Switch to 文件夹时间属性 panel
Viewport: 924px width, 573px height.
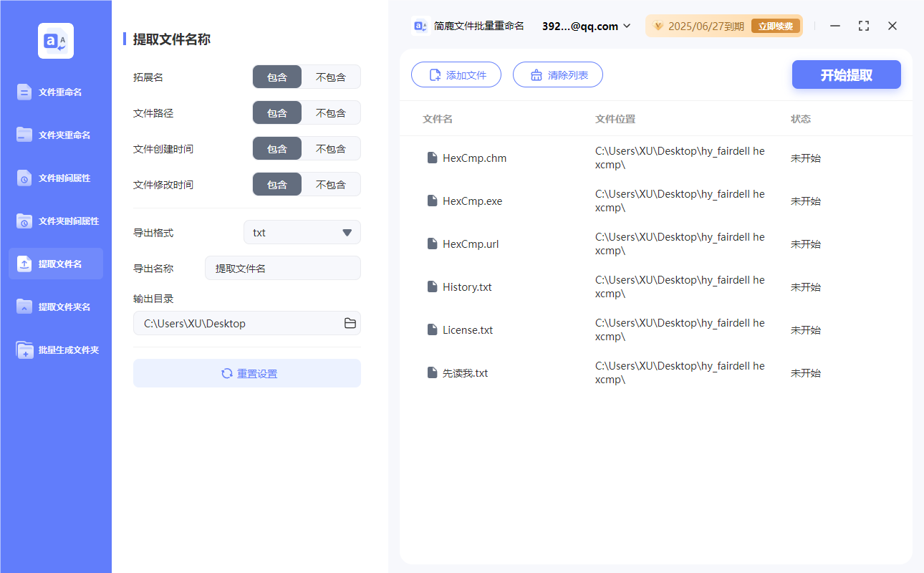pos(55,221)
